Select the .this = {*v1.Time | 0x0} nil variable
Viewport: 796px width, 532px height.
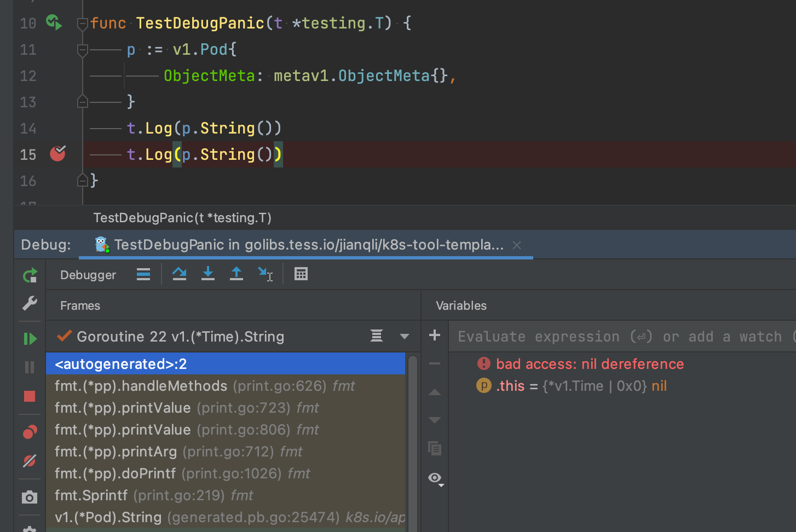[x=572, y=386]
